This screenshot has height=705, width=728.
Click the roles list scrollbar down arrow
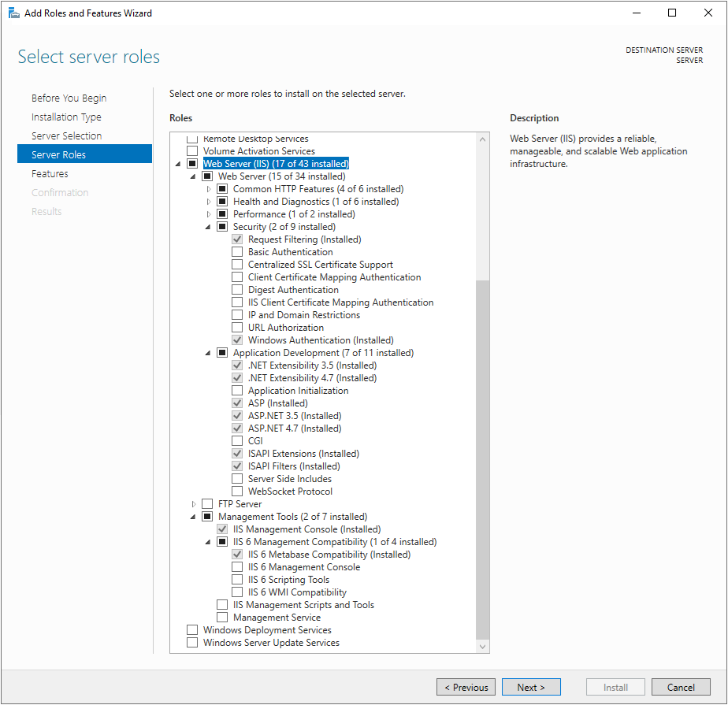[x=482, y=646]
